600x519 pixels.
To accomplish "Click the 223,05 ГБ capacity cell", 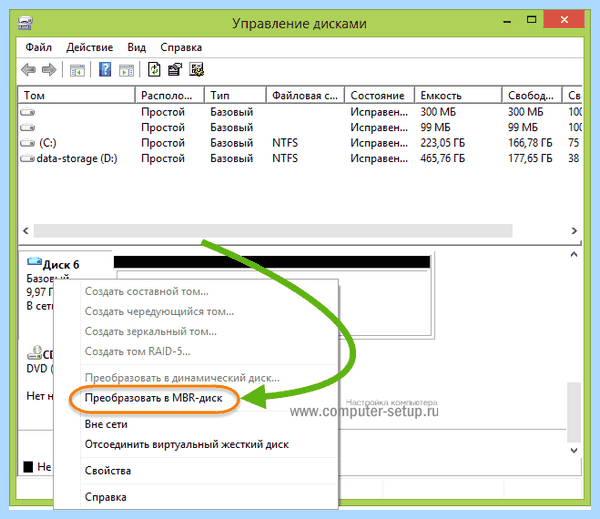I will 443,143.
